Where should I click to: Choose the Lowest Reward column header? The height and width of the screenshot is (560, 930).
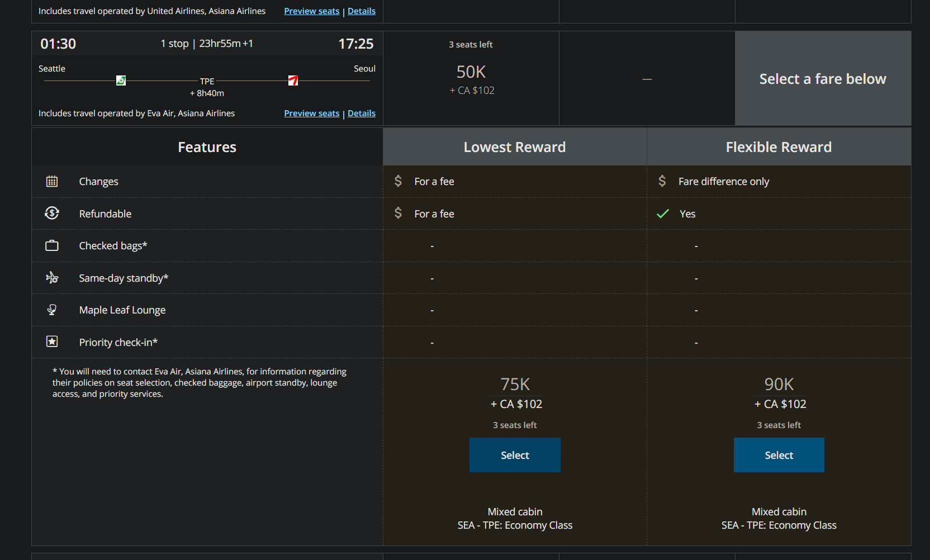pyautogui.click(x=515, y=147)
